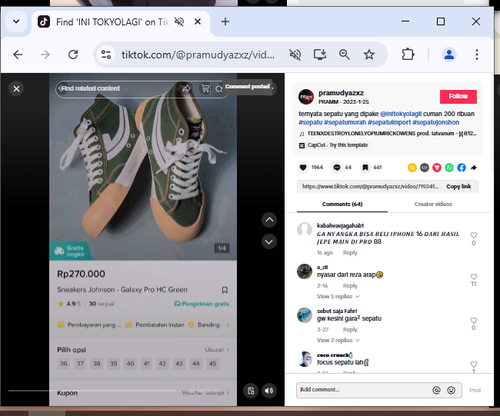
Task: Click the red send-to-friends share icon
Action: (x=437, y=167)
